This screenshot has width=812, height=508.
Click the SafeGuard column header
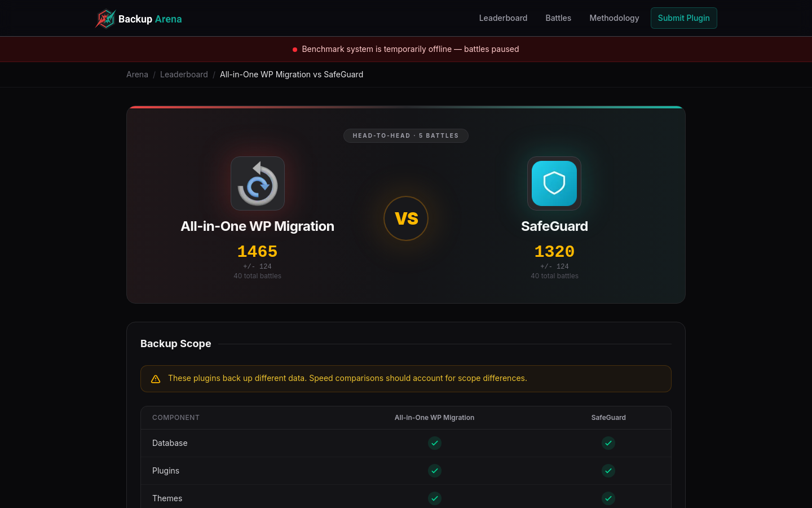[608, 418]
